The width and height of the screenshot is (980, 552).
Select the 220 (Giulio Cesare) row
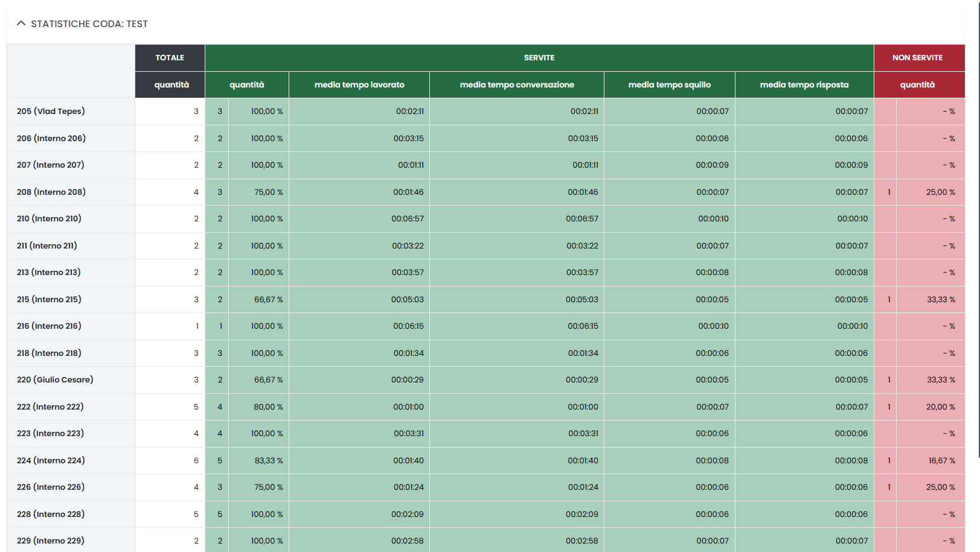tap(55, 380)
